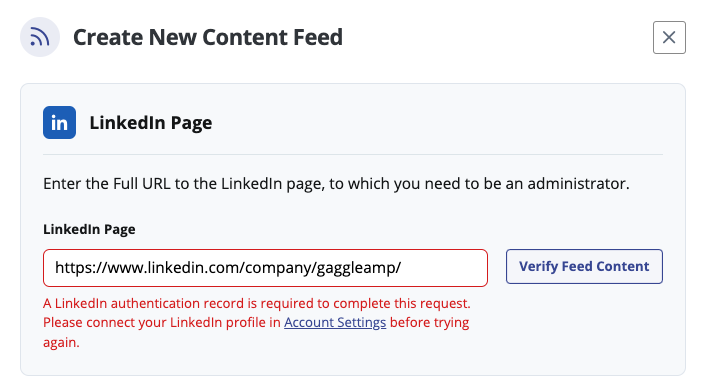Screen dimensions: 710x386
Task: Click the word 'administrator' in the instructions
Action: click(x=578, y=183)
